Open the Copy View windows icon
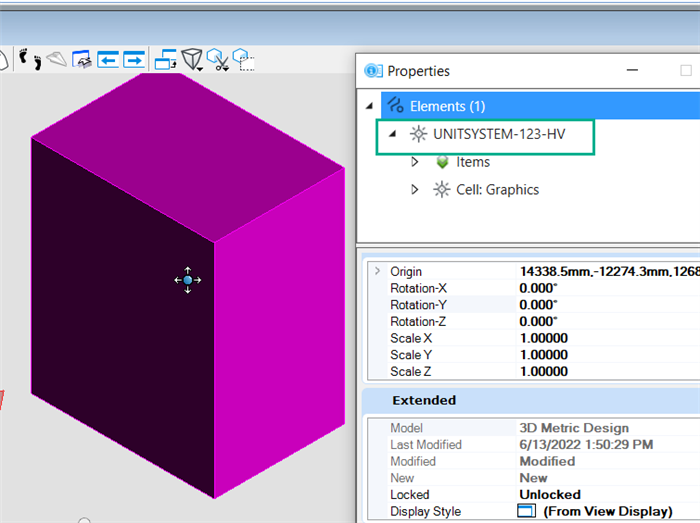Image resolution: width=700 pixels, height=523 pixels. click(x=165, y=60)
